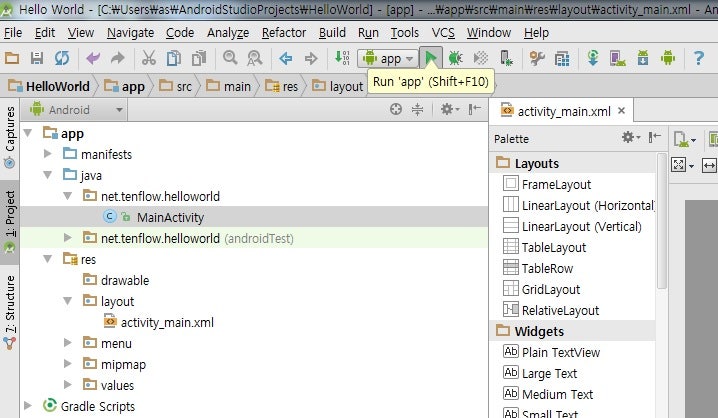Expand the menu folder

[68, 342]
